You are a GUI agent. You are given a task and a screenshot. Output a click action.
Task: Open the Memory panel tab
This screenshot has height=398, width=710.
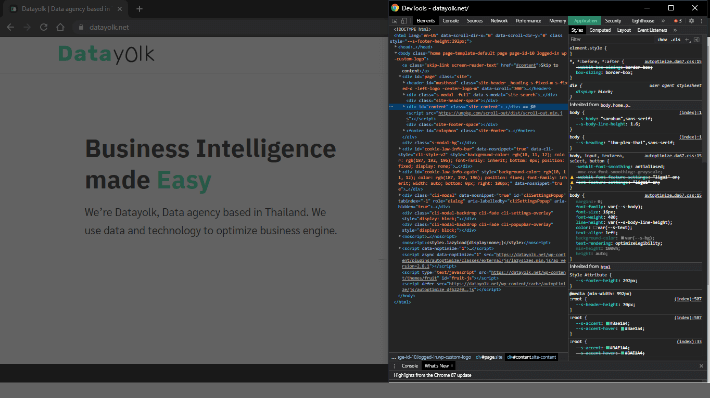click(557, 21)
